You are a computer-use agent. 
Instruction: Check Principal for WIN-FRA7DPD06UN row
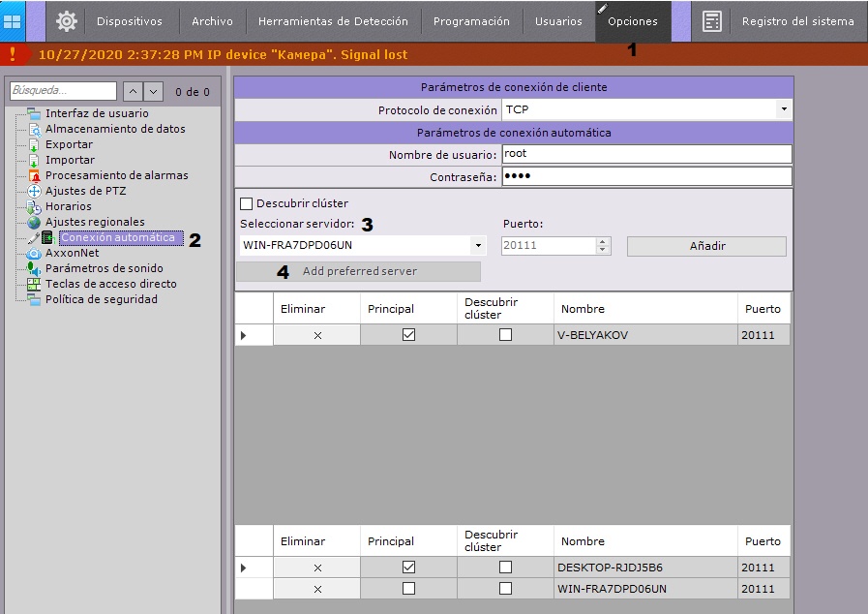pyautogui.click(x=408, y=589)
